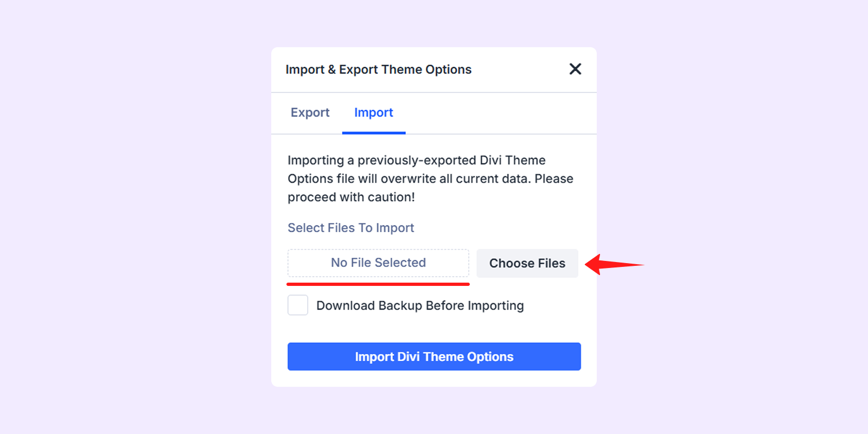This screenshot has width=868, height=434.
Task: Click the empty tab bar area right of Import
Action: tap(499, 113)
